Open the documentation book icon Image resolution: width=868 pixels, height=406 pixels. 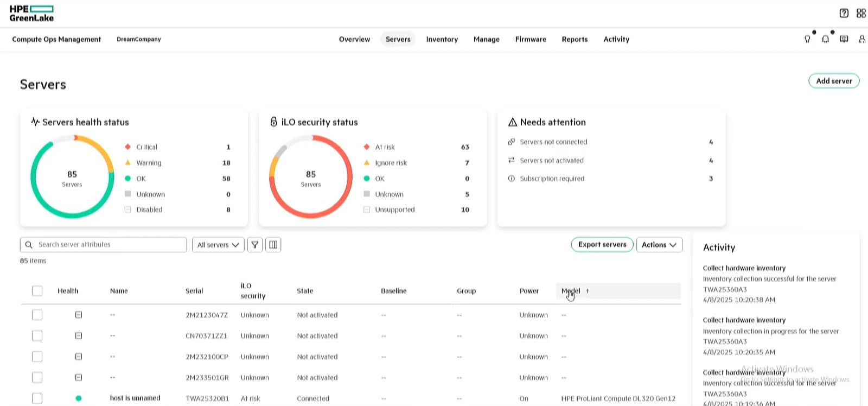click(844, 39)
